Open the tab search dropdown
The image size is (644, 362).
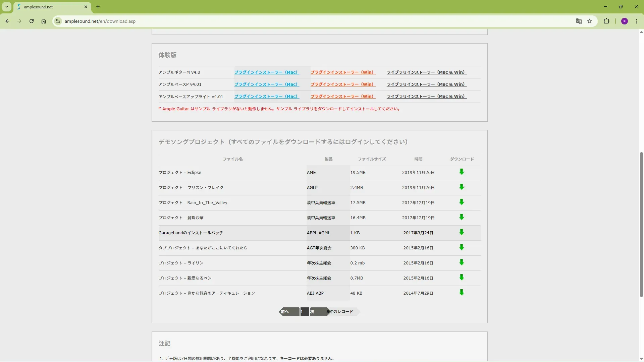pos(7,7)
